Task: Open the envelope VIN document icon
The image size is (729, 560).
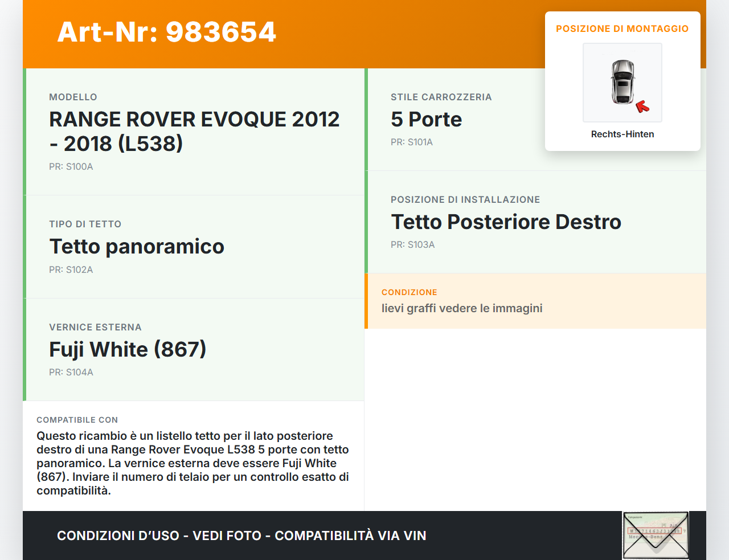Action: [656, 535]
